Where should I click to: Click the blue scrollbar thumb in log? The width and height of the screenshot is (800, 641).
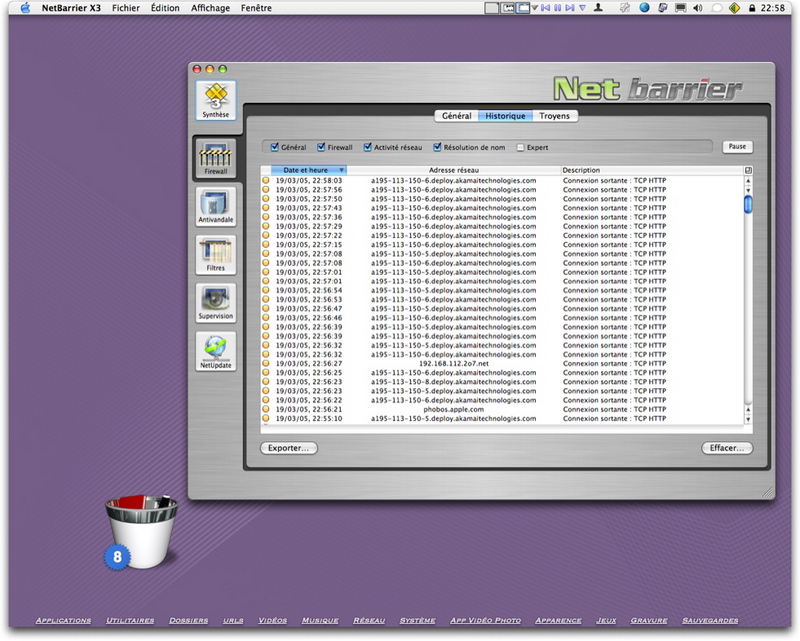(748, 204)
